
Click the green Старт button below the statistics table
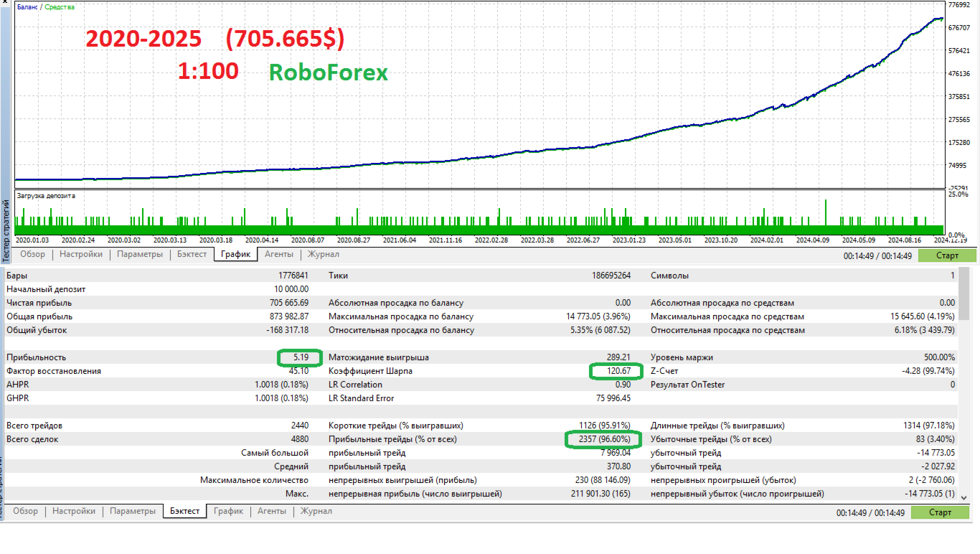click(940, 512)
